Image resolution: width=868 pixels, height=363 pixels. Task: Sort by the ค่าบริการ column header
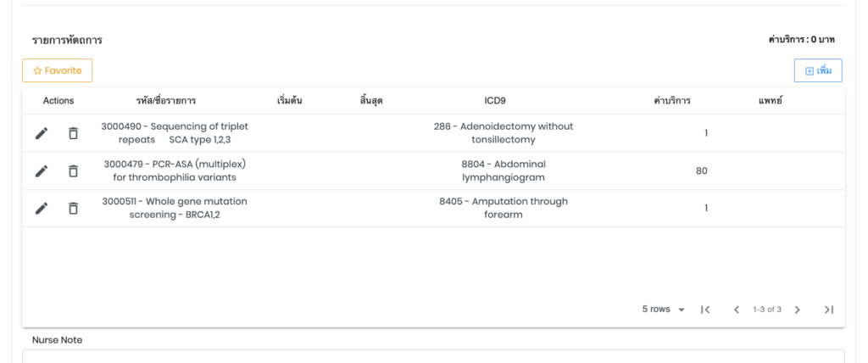(671, 101)
